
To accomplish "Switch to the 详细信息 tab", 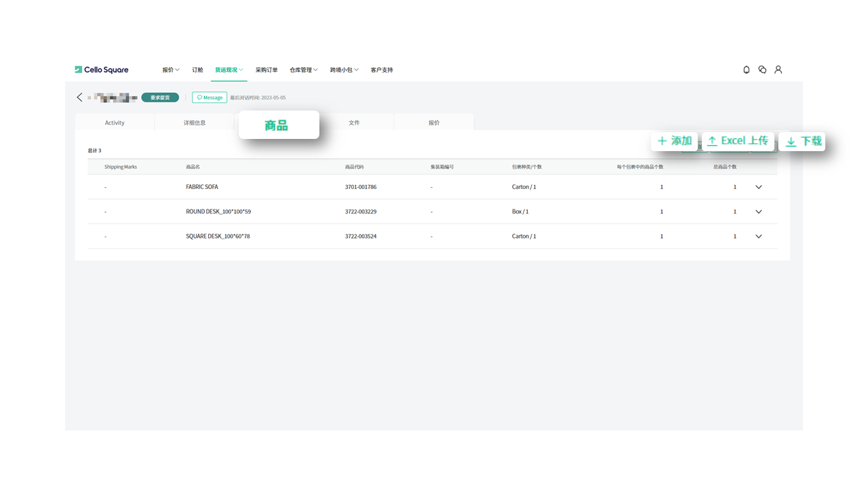I will pos(195,123).
